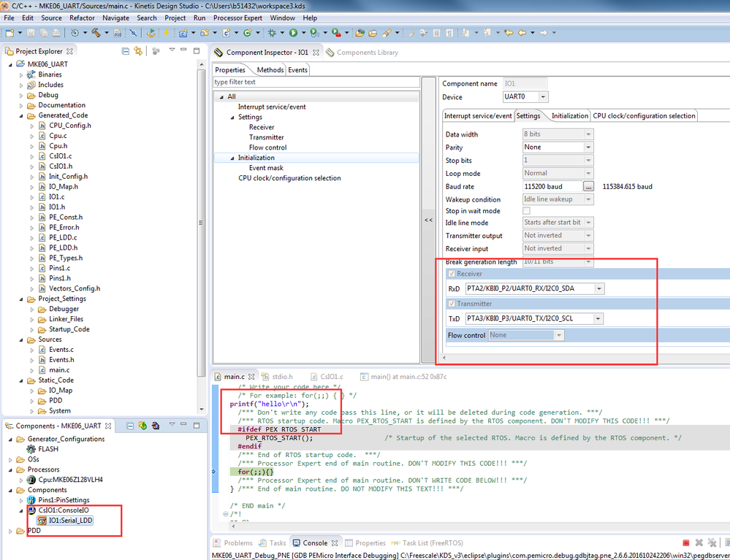Expand the OSs folder in Components view

pyautogui.click(x=10, y=459)
